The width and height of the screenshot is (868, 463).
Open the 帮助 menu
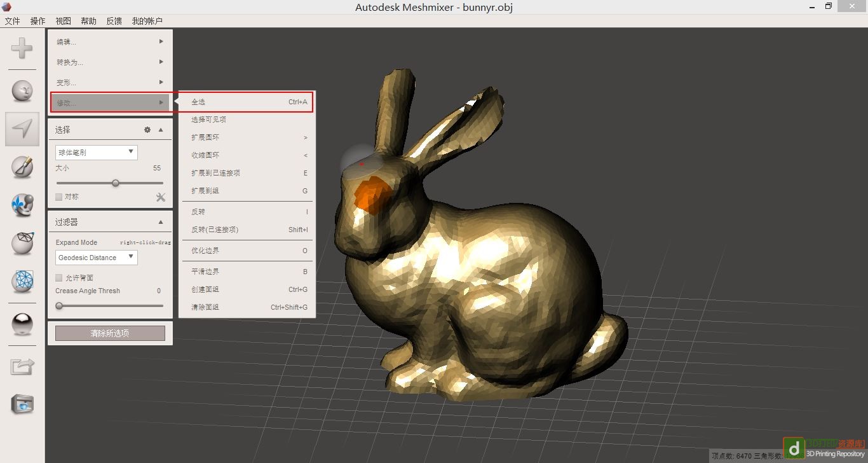(x=89, y=21)
